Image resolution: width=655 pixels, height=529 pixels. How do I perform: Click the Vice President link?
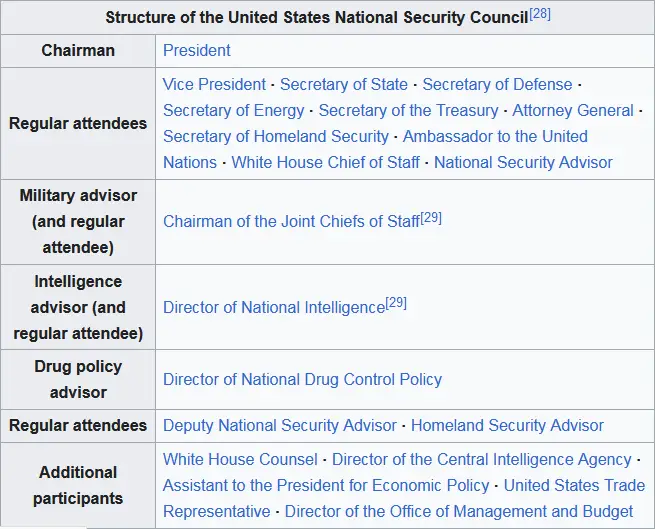click(x=214, y=85)
